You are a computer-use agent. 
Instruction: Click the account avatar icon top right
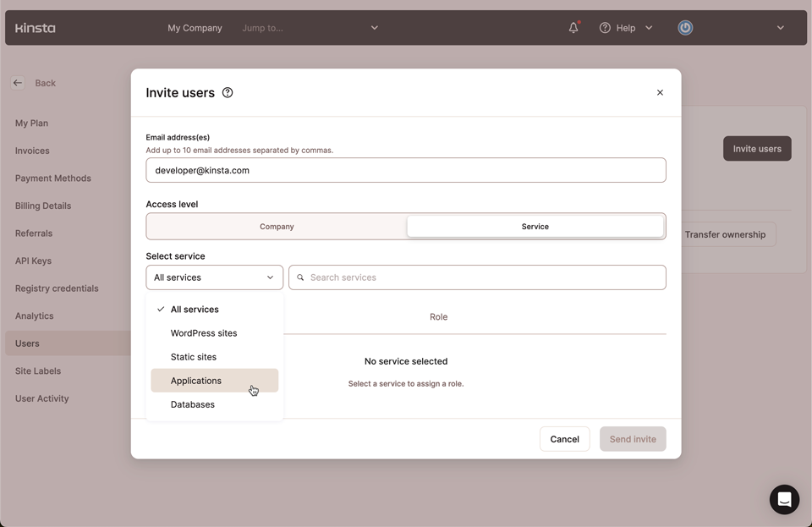click(x=684, y=27)
